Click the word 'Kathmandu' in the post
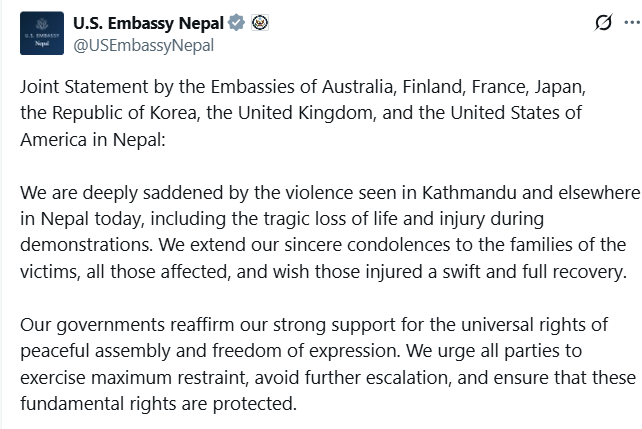The image size is (642, 429). pyautogui.click(x=469, y=193)
